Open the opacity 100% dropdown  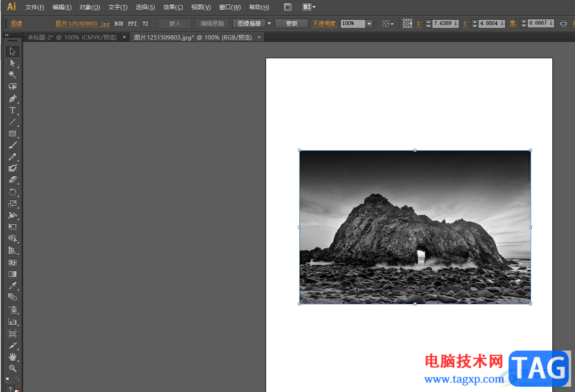click(x=369, y=24)
